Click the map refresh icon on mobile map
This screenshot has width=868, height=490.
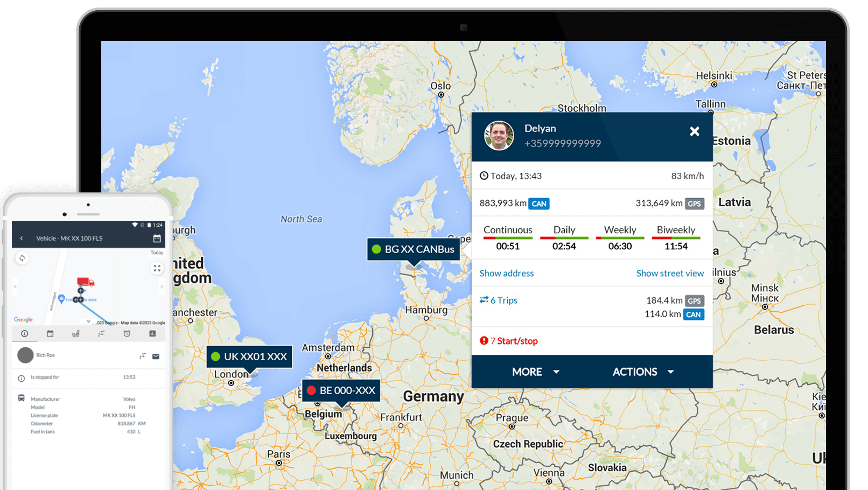pyautogui.click(x=22, y=258)
